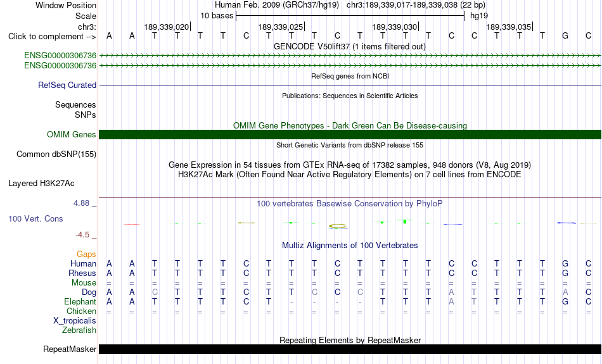Screen dimensions: 602x364
Task: Click 'Repeating Elements by RepeatMasker' title
Action: (350, 340)
